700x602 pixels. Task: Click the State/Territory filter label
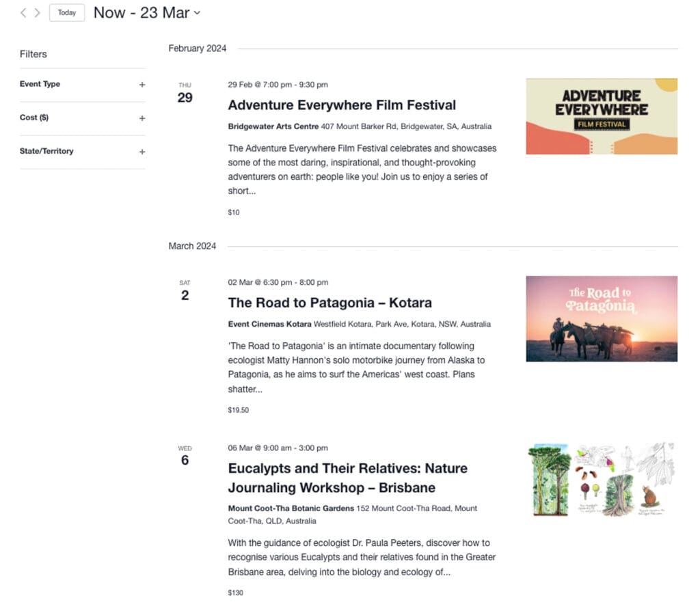46,151
